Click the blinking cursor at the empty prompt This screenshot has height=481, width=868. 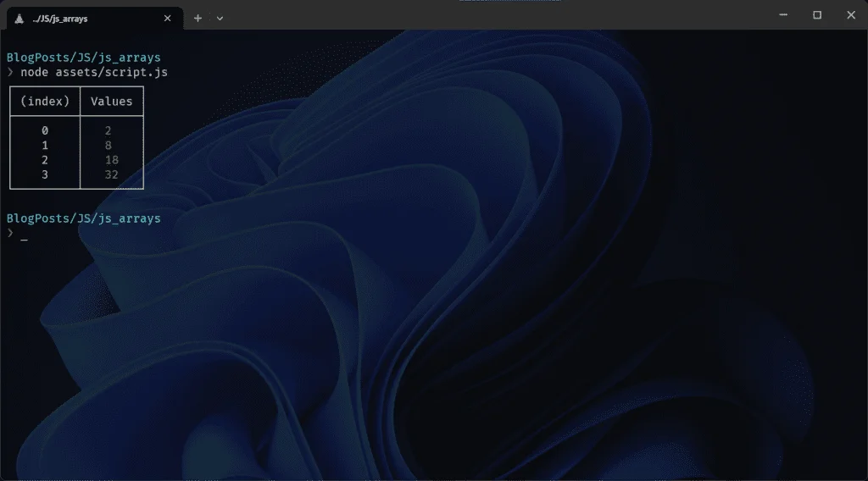(25, 235)
